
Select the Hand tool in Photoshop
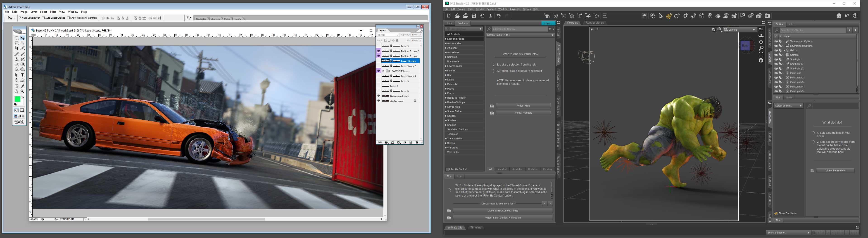(17, 92)
